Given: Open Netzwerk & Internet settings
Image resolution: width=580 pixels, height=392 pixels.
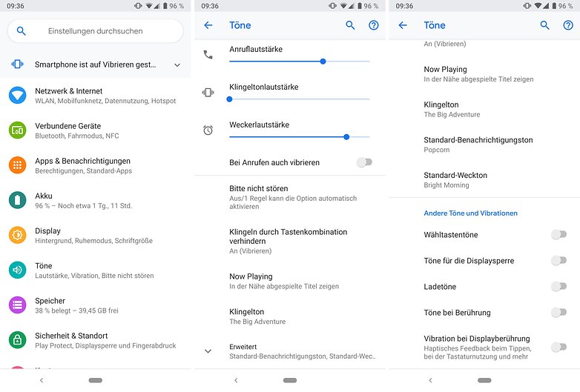Looking at the screenshot, I should pos(96,96).
